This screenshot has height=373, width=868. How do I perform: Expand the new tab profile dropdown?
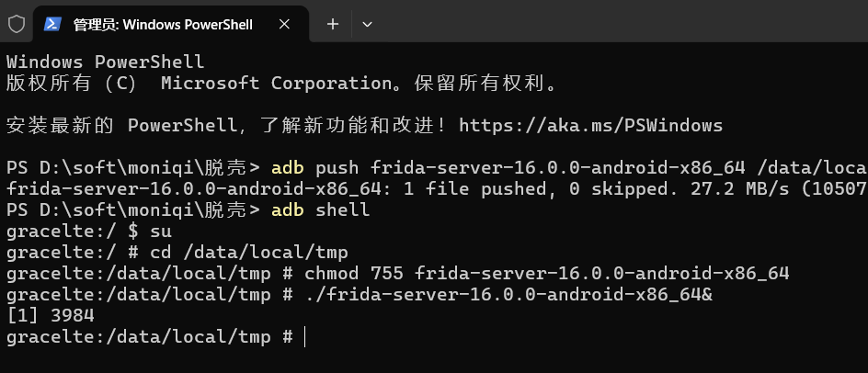point(367,24)
